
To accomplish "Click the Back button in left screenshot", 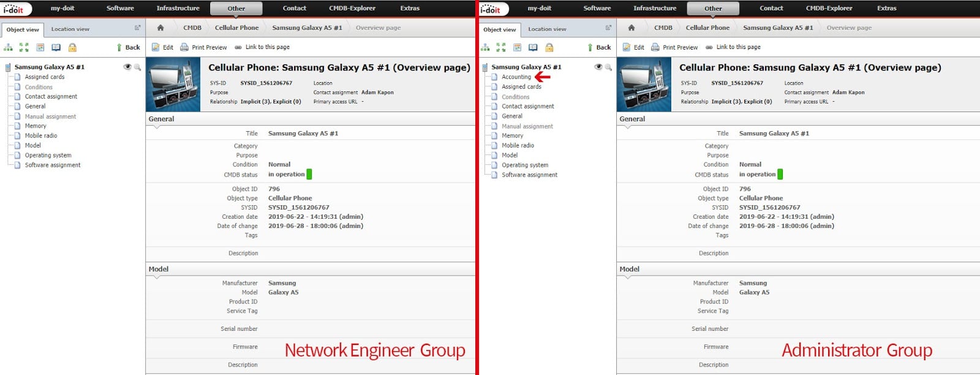I will pyautogui.click(x=128, y=47).
